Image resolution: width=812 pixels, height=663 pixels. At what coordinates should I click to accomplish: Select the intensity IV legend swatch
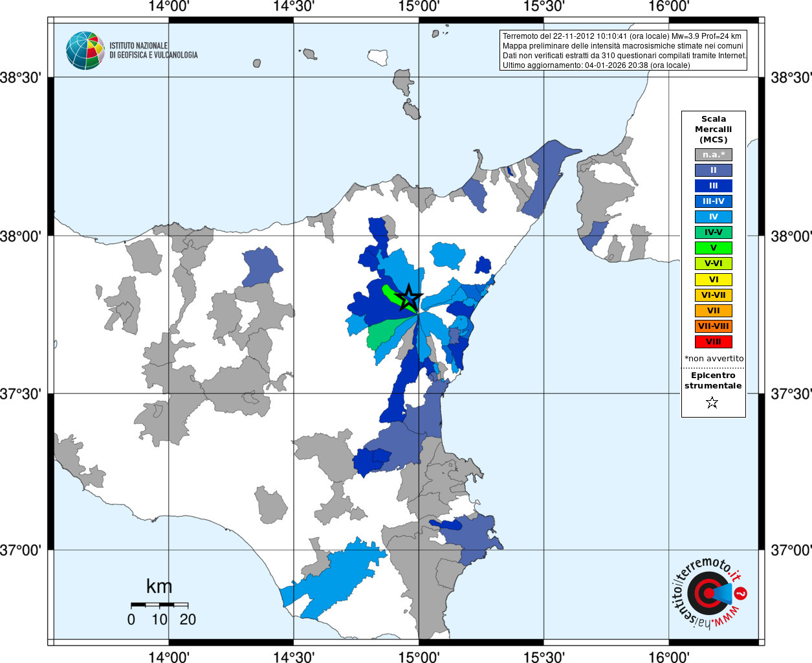point(714,217)
